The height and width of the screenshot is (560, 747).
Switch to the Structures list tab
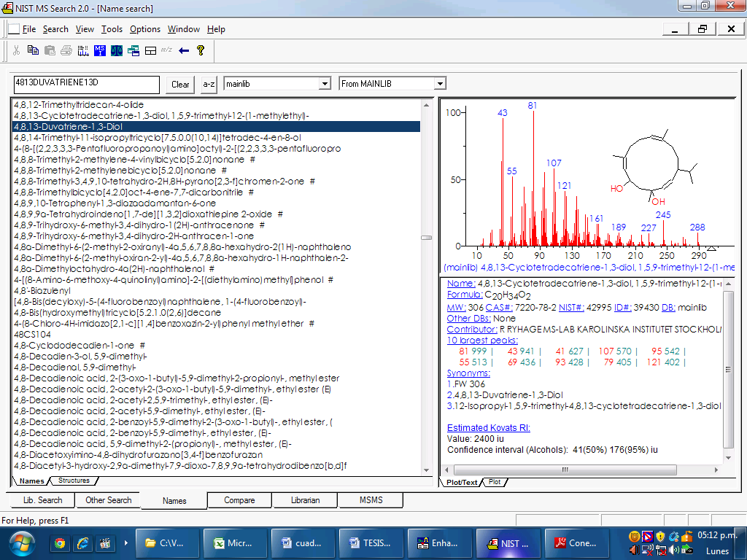[74, 481]
